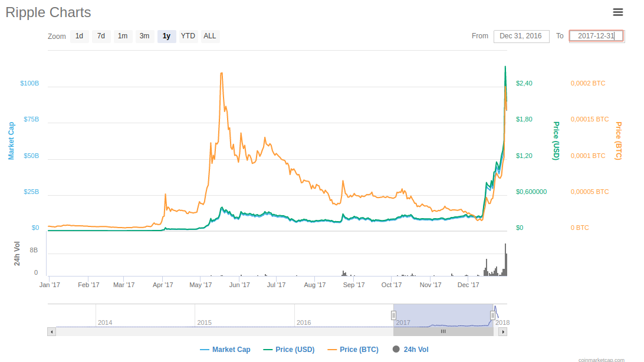Toggle Market Cap series in legend
This screenshot has height=362, width=644.
(x=225, y=350)
